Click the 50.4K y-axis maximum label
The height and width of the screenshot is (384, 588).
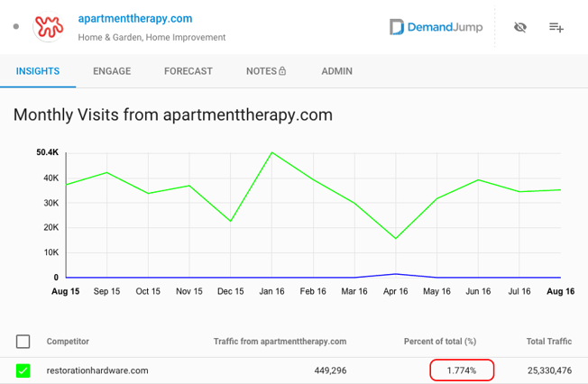click(x=47, y=152)
